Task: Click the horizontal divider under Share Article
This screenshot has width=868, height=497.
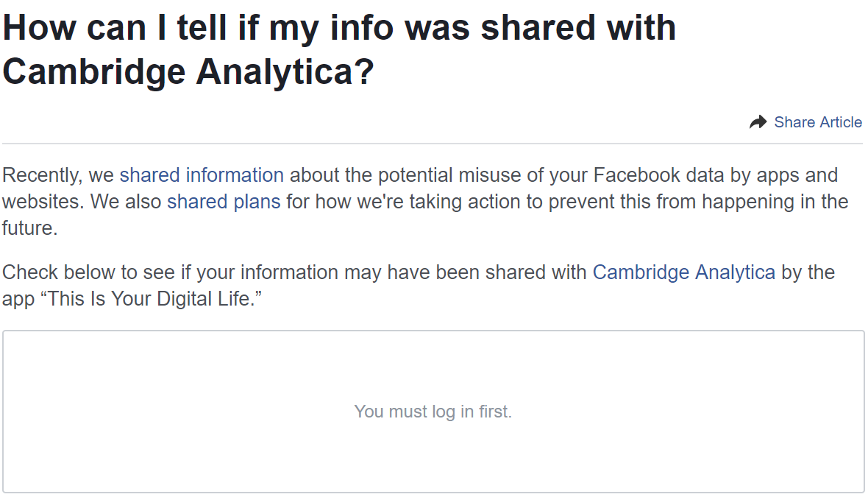Action: pyautogui.click(x=433, y=144)
